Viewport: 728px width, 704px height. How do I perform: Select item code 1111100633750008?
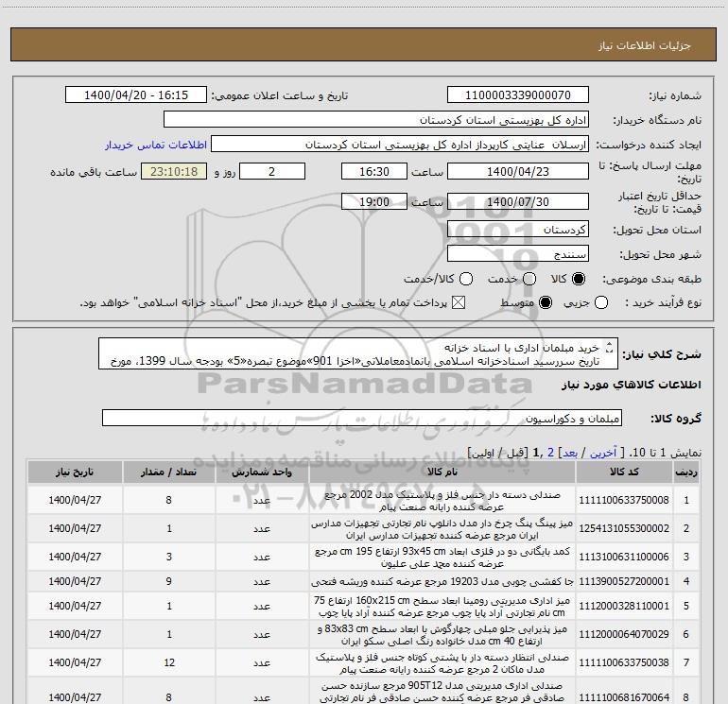[624, 500]
